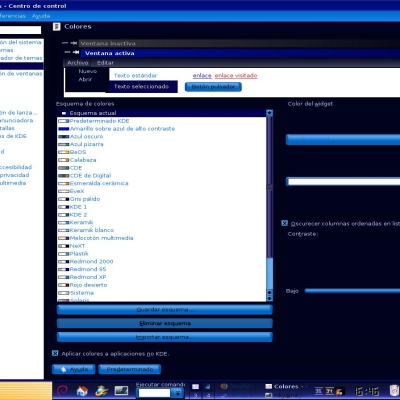The width and height of the screenshot is (400, 400).
Task: Open the Color del widget combo box
Action: 343,139
